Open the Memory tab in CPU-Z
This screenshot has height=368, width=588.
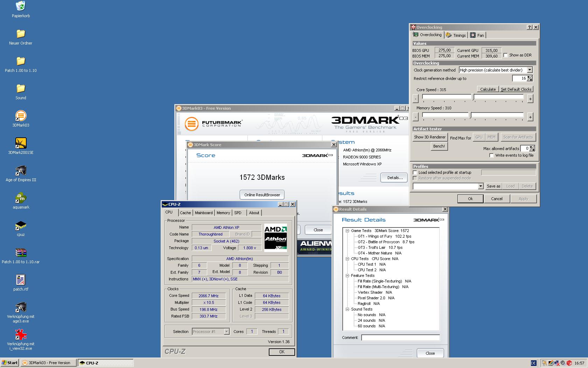tap(223, 213)
